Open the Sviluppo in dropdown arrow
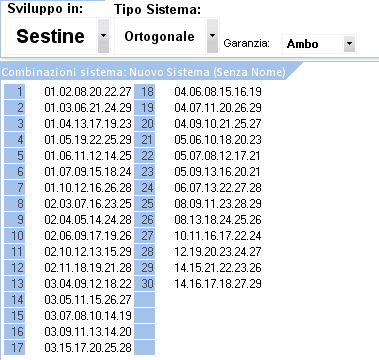The height and width of the screenshot is (360, 379). (x=103, y=36)
